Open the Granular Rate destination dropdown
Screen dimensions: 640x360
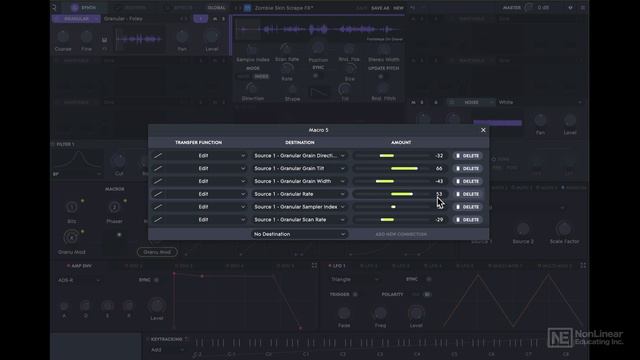click(x=299, y=194)
